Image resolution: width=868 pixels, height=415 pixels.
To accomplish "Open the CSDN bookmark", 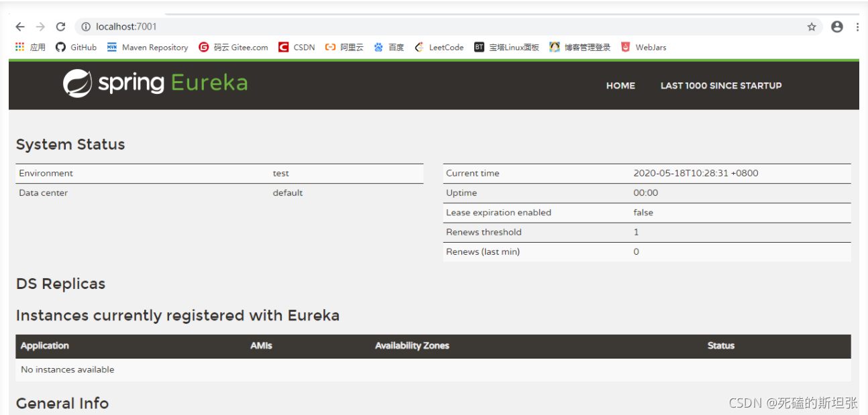I will coord(296,47).
